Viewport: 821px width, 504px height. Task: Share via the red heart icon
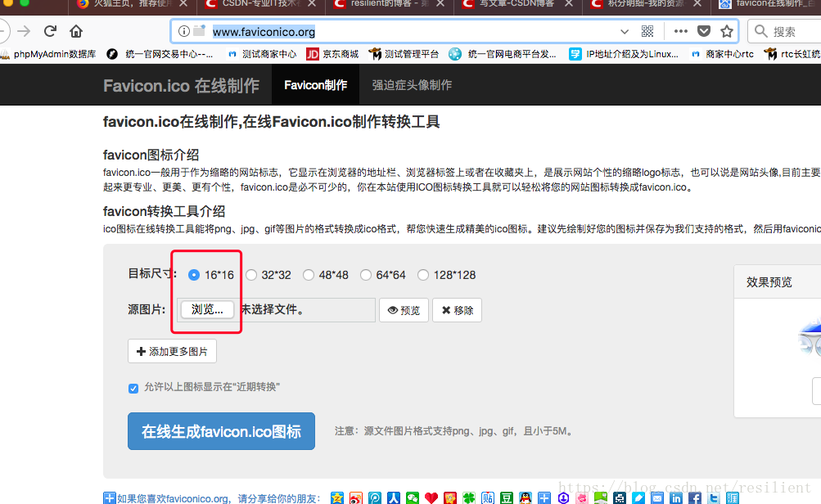pos(431,498)
